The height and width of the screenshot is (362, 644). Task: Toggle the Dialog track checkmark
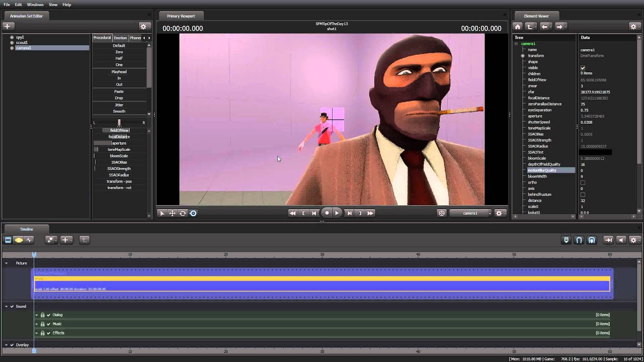pyautogui.click(x=49, y=315)
